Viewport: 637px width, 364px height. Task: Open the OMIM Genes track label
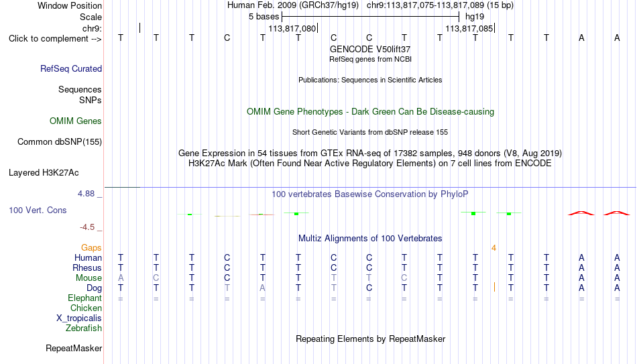tap(76, 121)
